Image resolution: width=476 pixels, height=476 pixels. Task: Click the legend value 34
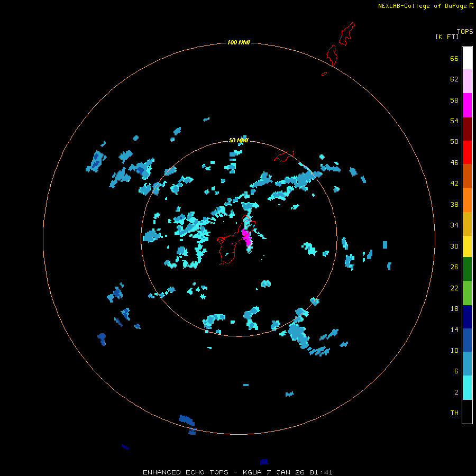pyautogui.click(x=454, y=225)
